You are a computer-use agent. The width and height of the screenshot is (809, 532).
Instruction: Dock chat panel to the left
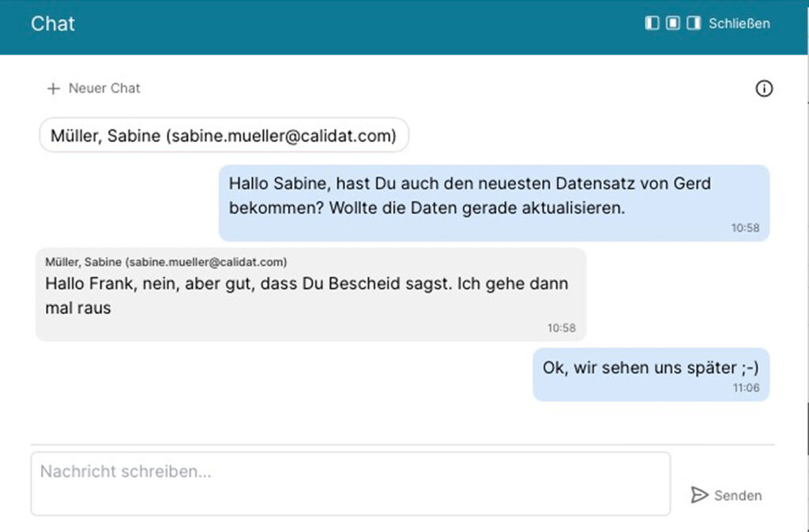652,23
